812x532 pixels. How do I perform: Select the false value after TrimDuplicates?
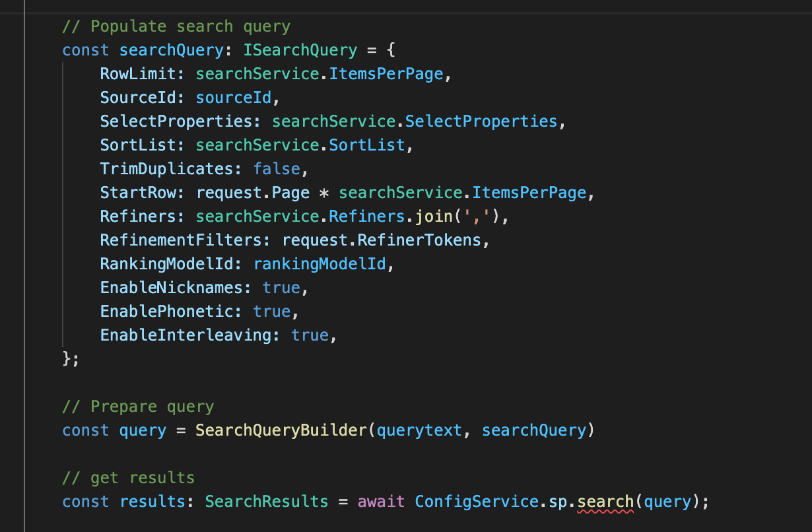(x=276, y=168)
